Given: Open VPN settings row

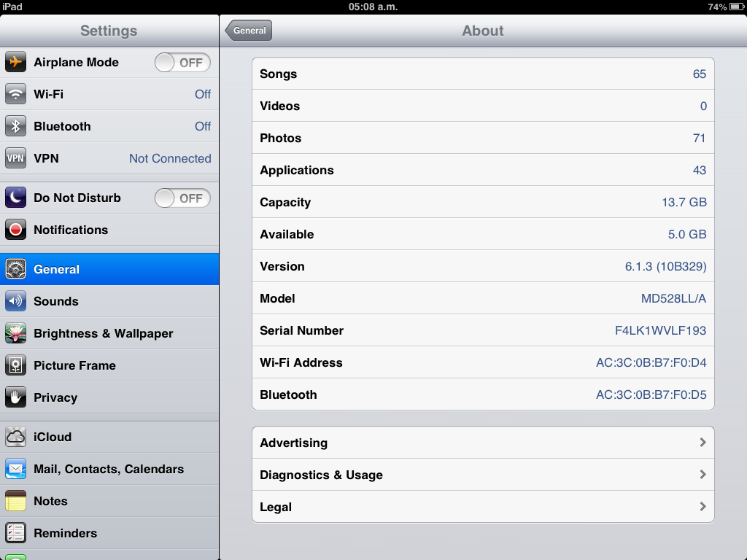Looking at the screenshot, I should [x=109, y=158].
